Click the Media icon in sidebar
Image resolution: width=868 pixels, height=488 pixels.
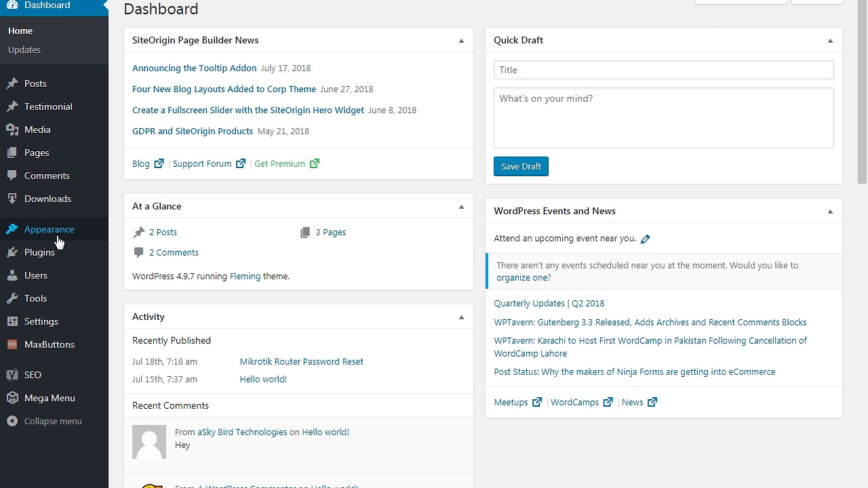[12, 129]
